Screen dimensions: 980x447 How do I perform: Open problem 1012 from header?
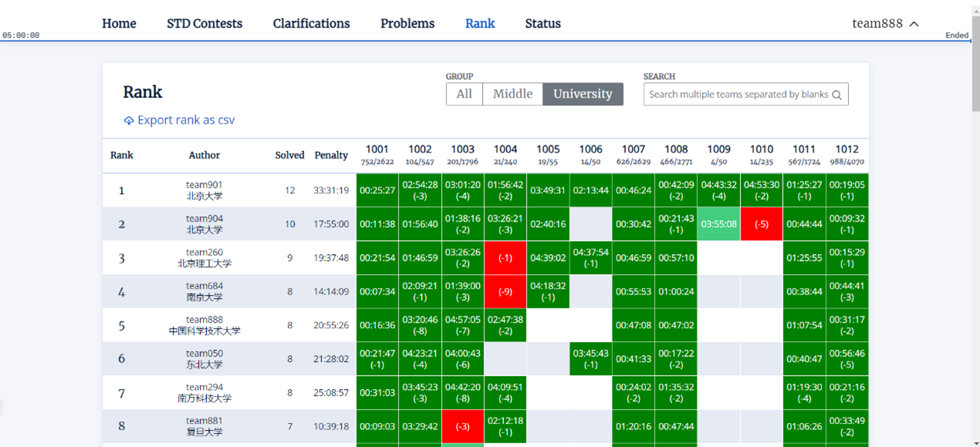[847, 154]
